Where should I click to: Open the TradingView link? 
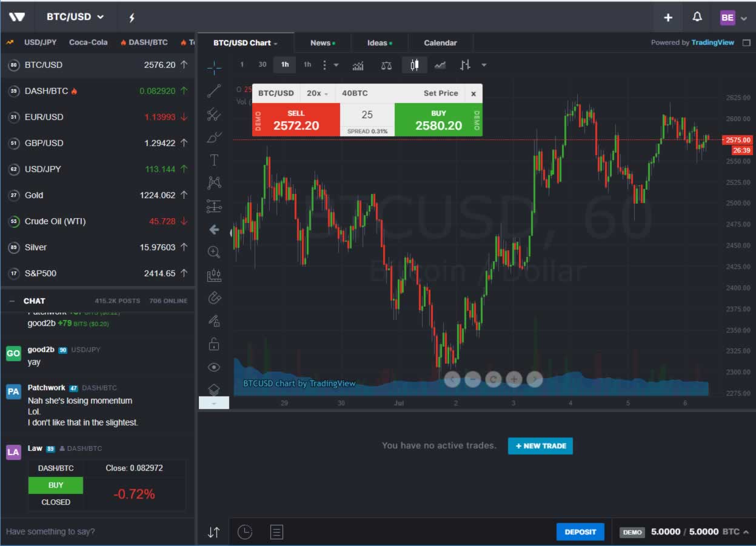713,42
